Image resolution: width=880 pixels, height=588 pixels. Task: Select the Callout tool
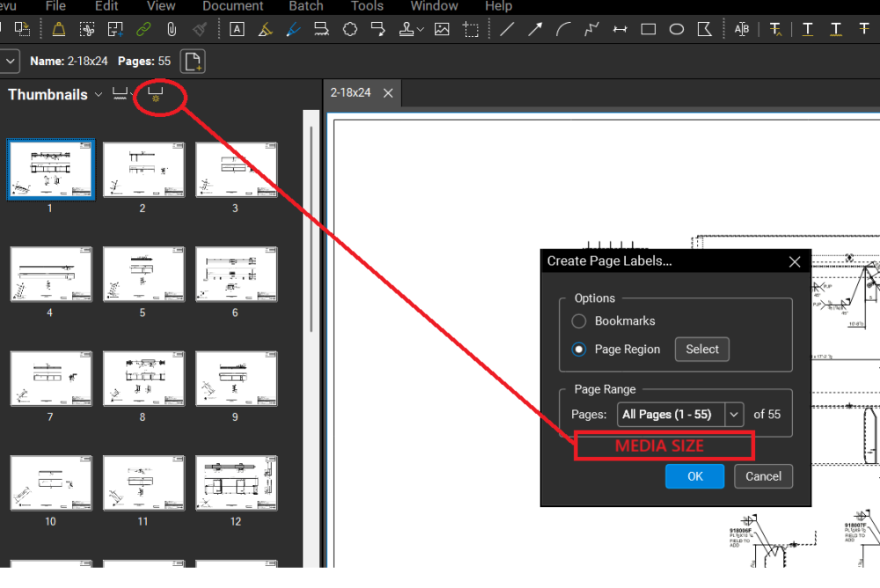pyautogui.click(x=378, y=29)
